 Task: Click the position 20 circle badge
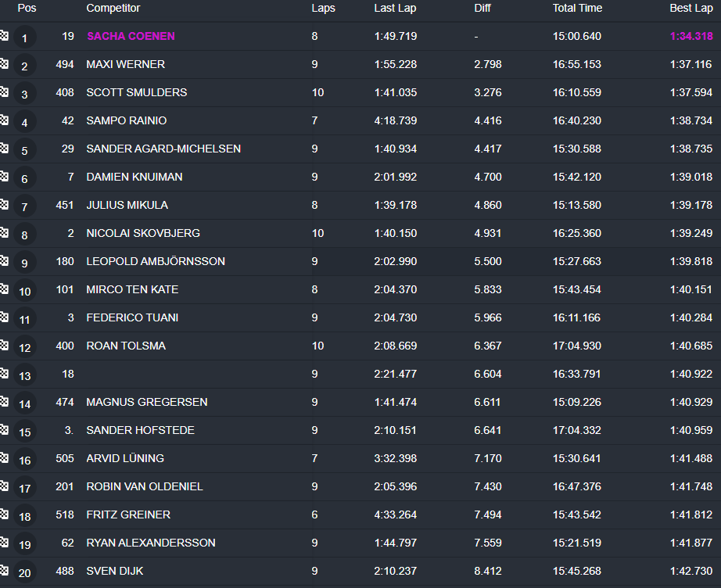click(24, 572)
